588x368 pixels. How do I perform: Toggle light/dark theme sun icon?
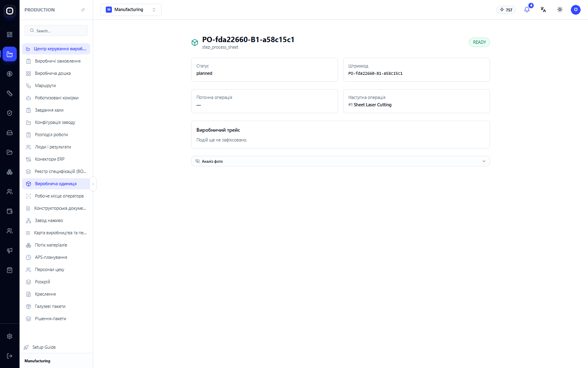(560, 9)
